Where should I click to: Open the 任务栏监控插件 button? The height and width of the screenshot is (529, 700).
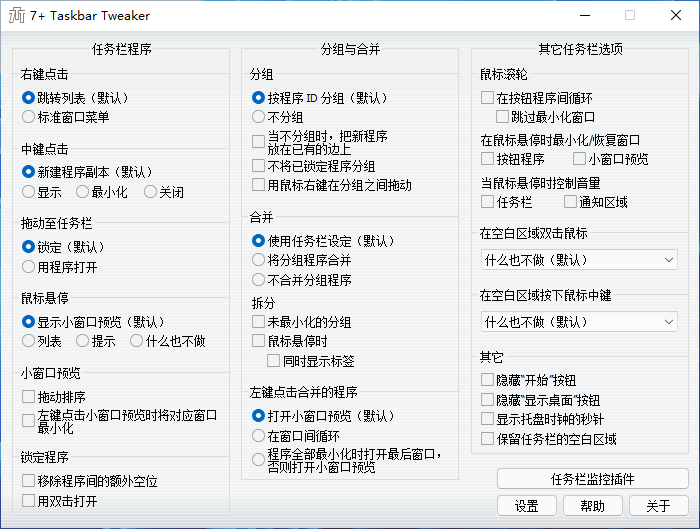click(x=592, y=479)
